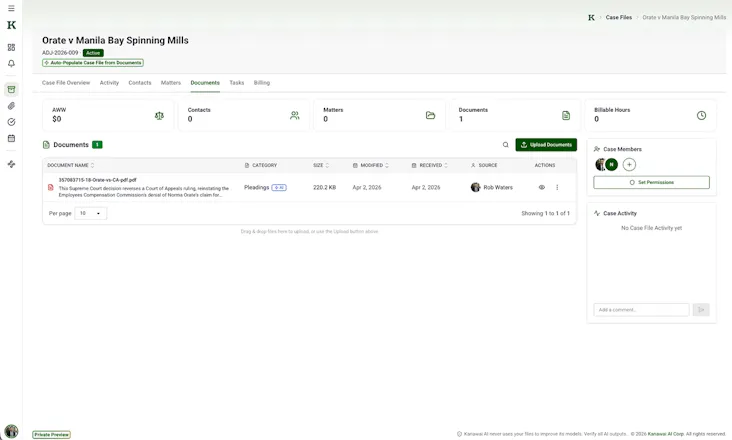Open notifications bell icon
Image resolution: width=732 pixels, height=440 pixels.
[11, 63]
